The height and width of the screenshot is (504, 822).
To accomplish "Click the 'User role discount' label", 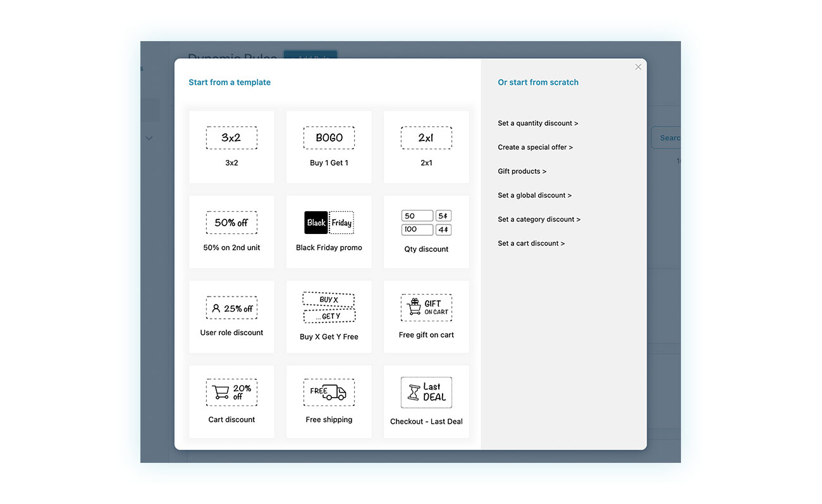I will pyautogui.click(x=231, y=333).
